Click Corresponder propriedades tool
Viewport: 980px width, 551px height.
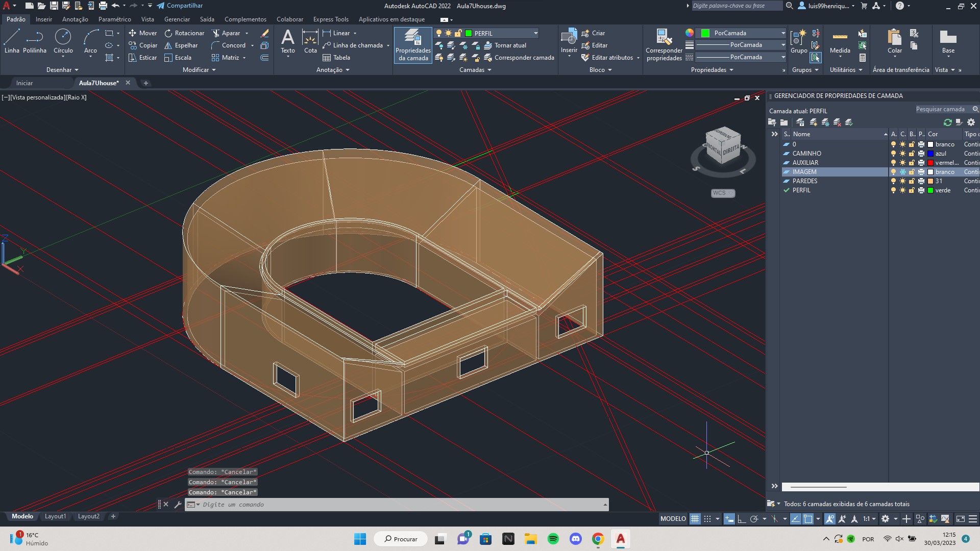pyautogui.click(x=664, y=45)
